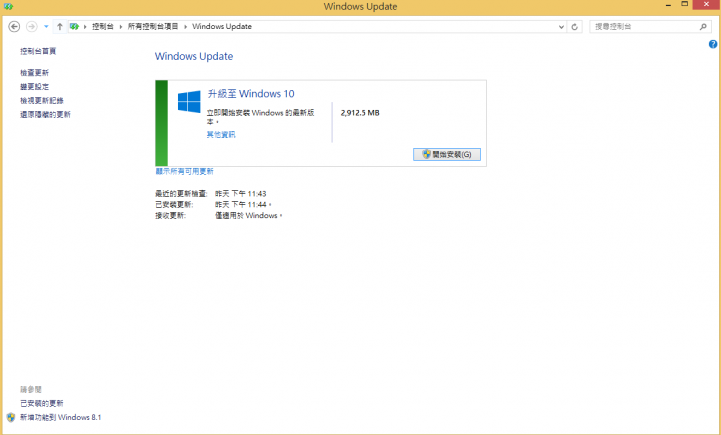Open help with the blue question icon
The image size is (721, 435).
[713, 44]
